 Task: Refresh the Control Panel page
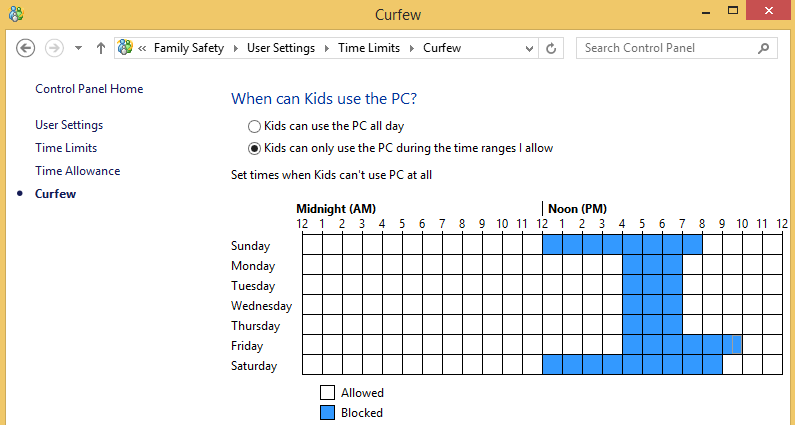coord(551,48)
